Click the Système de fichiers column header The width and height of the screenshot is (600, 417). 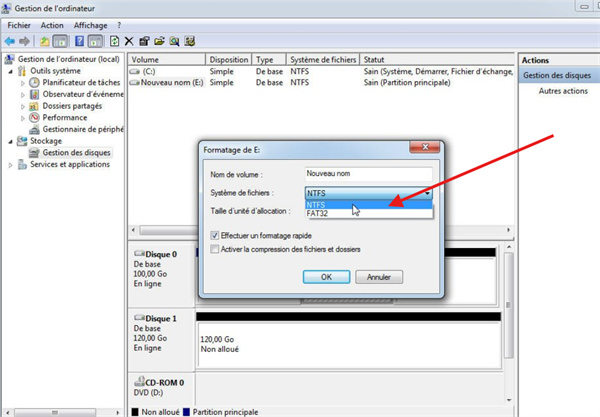(x=323, y=60)
